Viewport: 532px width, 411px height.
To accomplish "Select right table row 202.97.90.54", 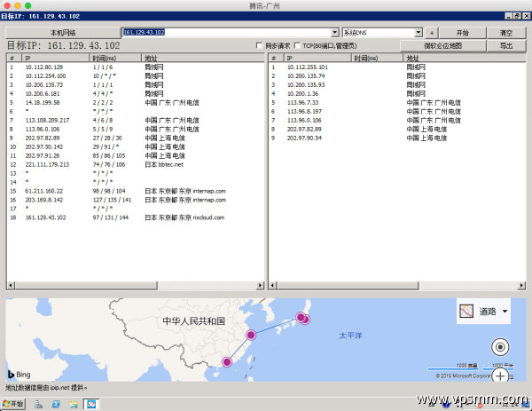I will click(397, 138).
